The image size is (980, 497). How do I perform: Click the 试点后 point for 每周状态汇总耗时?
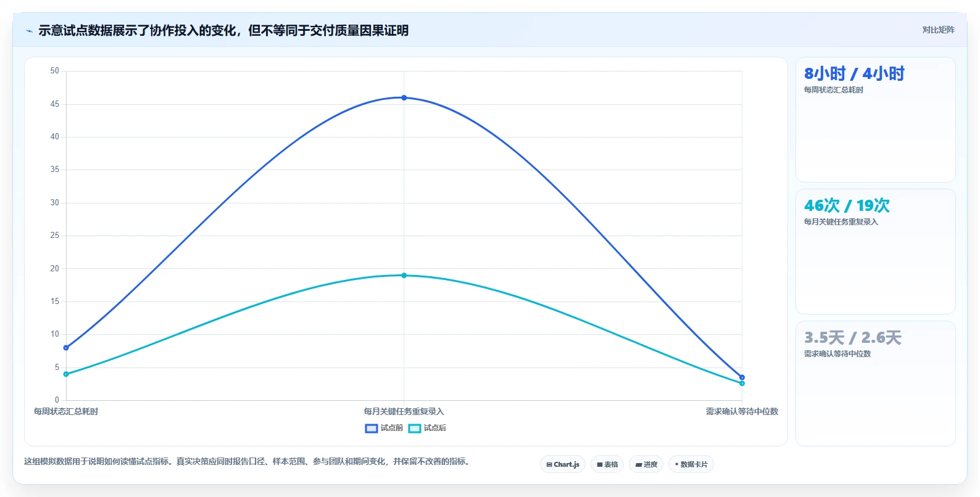(x=66, y=374)
